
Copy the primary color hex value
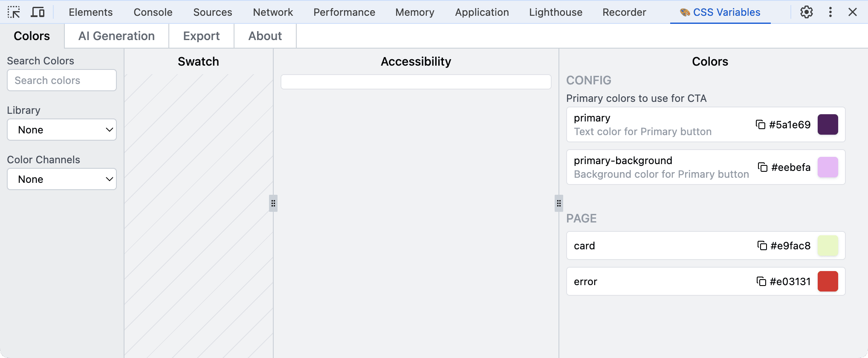tap(761, 124)
